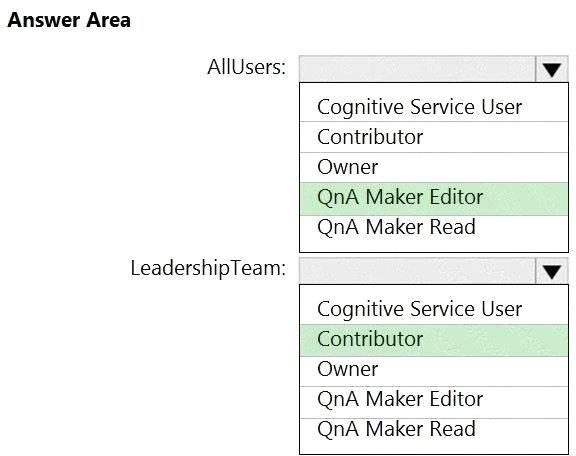The image size is (576, 456).
Task: Click the AllUsers label text
Action: (x=246, y=67)
